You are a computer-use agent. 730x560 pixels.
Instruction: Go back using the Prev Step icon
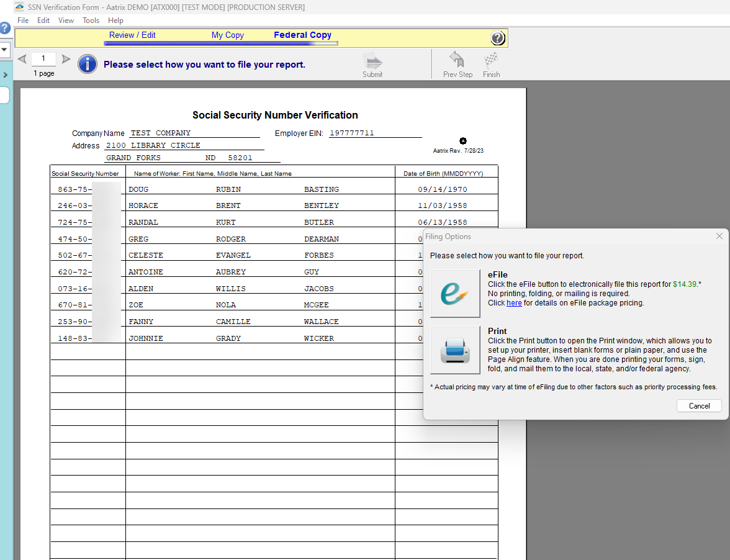(x=457, y=61)
